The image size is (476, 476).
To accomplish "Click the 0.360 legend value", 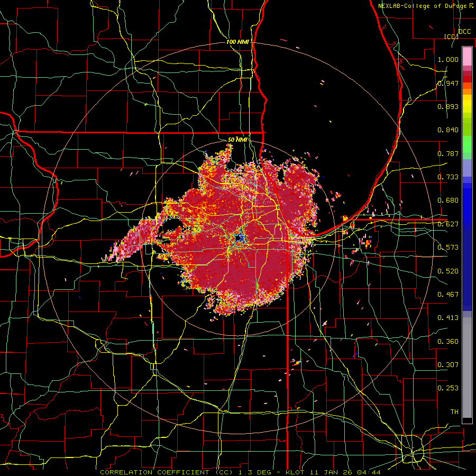I will pos(448,342).
